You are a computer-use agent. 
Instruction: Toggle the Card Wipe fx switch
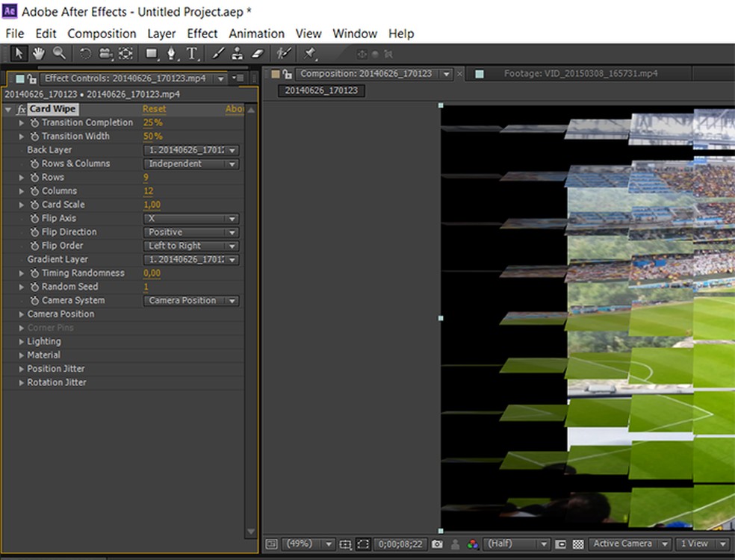click(x=21, y=109)
